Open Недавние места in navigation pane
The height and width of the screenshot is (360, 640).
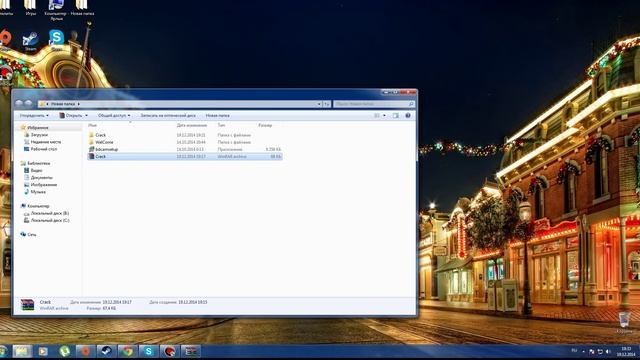46,142
